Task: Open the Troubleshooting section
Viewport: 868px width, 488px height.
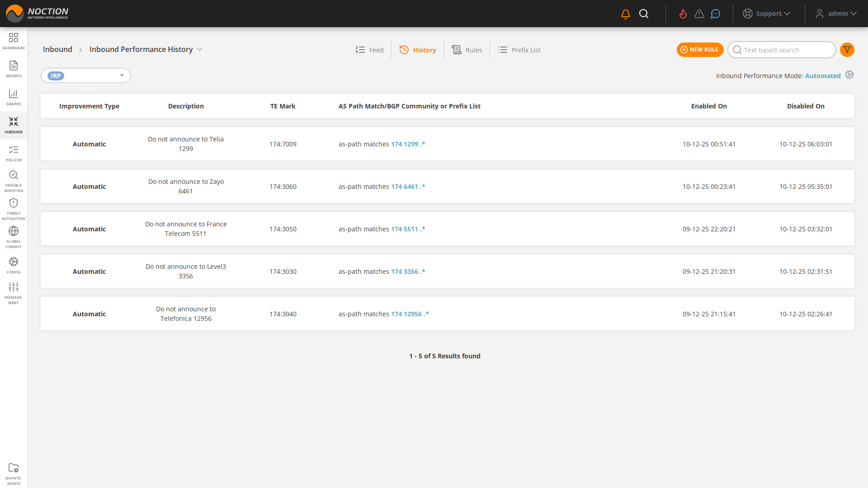Action: pos(14,180)
